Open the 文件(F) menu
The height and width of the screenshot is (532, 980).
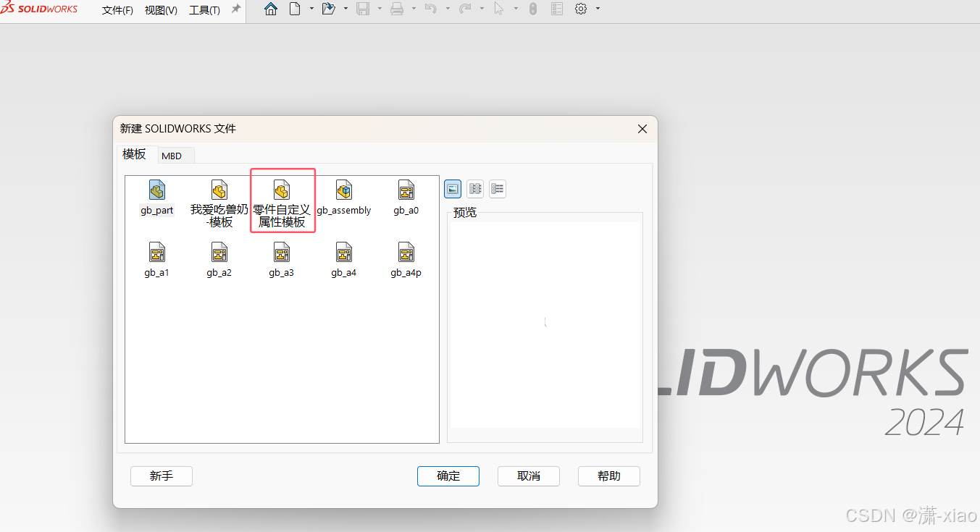click(x=117, y=10)
